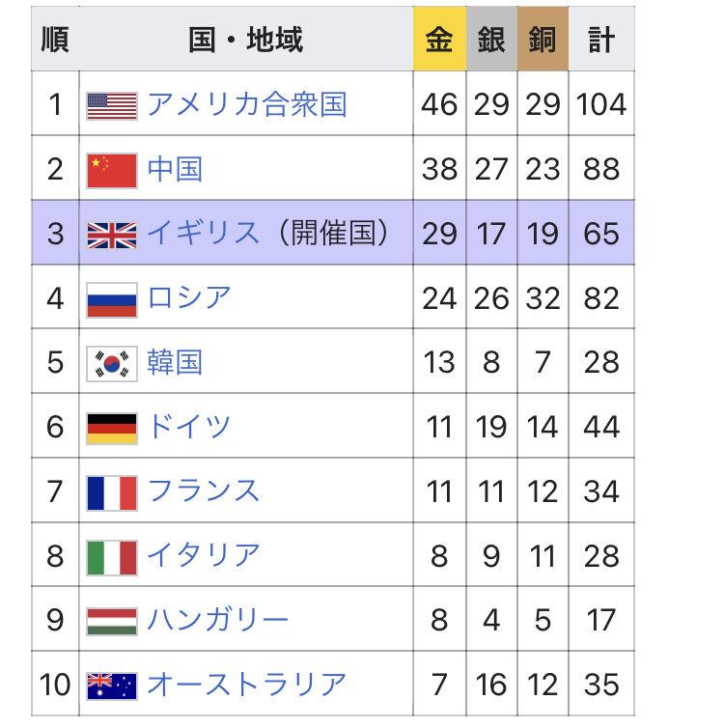724x728 pixels.
Task: Click the Australia flag icon
Action: click(x=112, y=685)
